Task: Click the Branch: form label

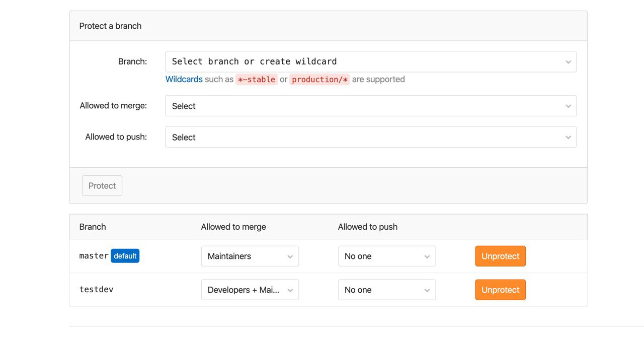Action: pos(132,61)
